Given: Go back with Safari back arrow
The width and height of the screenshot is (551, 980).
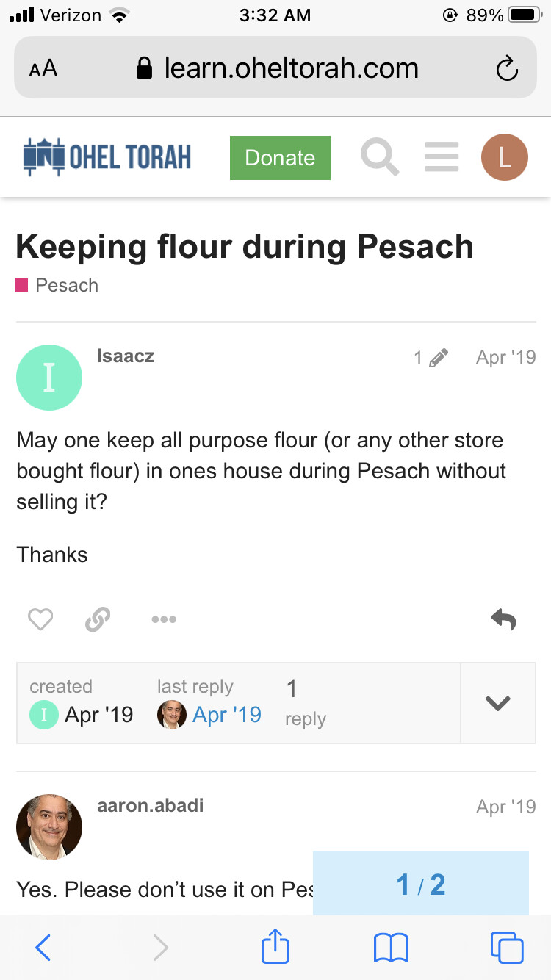Looking at the screenshot, I should (43, 947).
